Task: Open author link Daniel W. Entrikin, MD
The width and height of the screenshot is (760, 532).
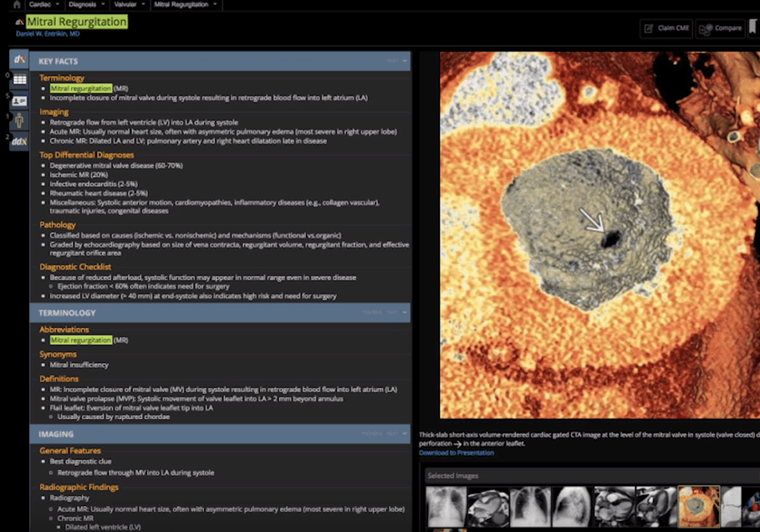Action: (47, 34)
